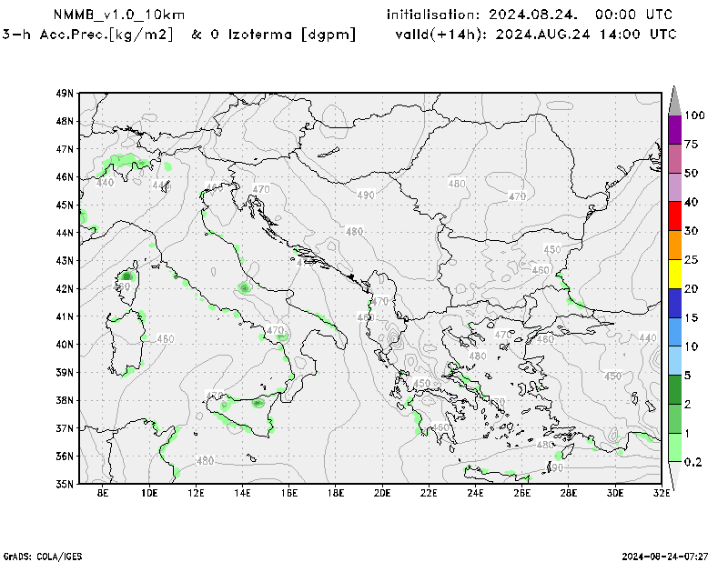This screenshot has height=562, width=728.
Task: Click the red legend color band
Action: [x=674, y=216]
